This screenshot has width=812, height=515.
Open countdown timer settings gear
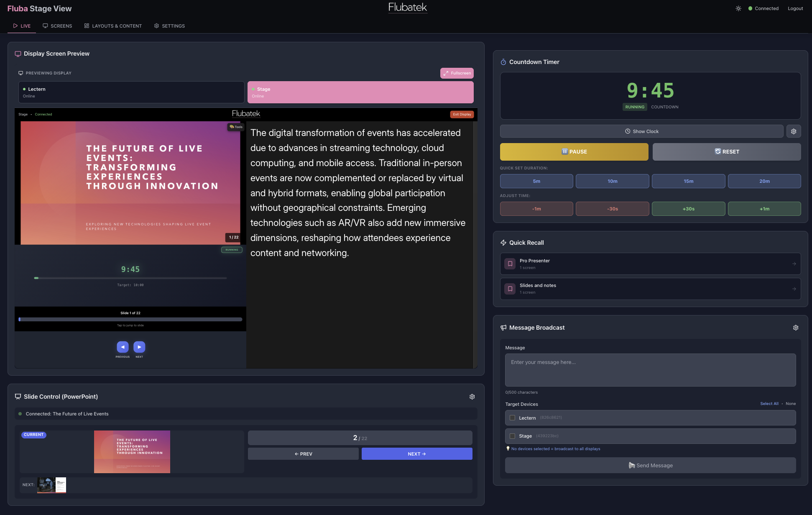point(794,131)
